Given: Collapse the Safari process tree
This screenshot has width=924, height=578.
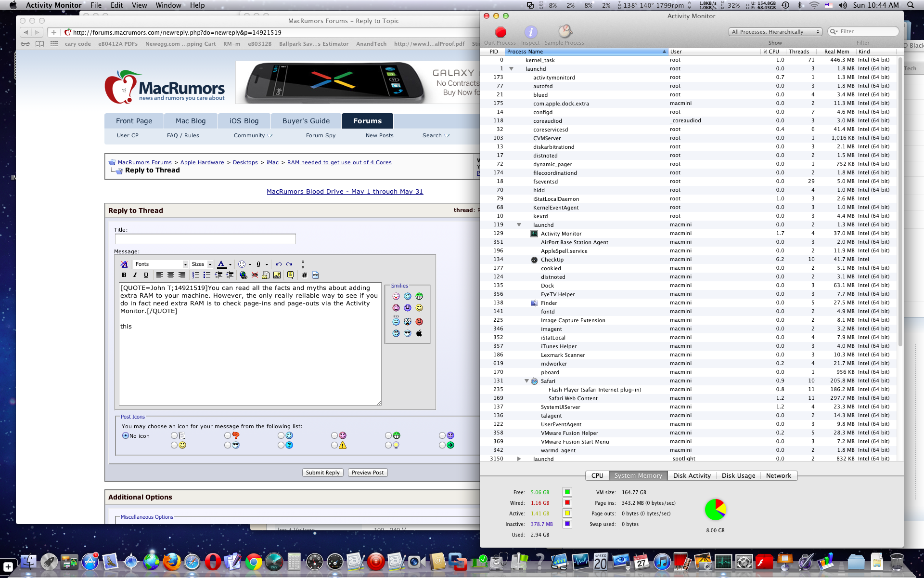Looking at the screenshot, I should point(526,381).
